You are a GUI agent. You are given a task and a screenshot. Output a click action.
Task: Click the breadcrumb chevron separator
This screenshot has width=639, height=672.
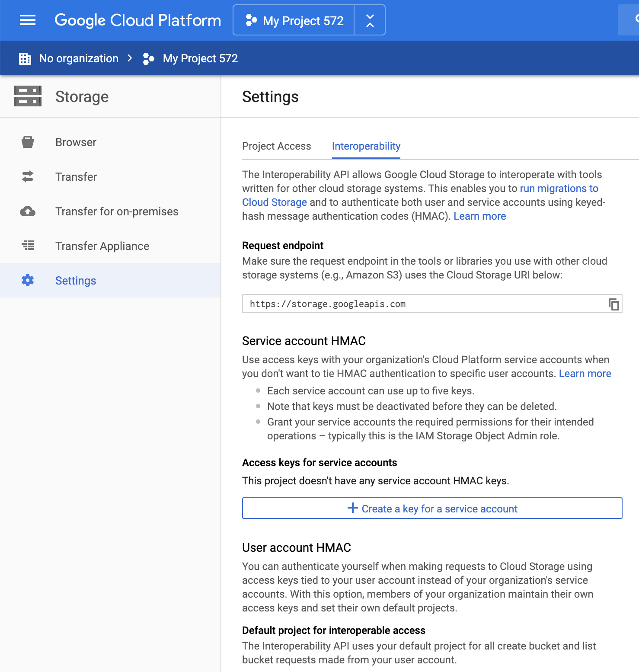130,58
